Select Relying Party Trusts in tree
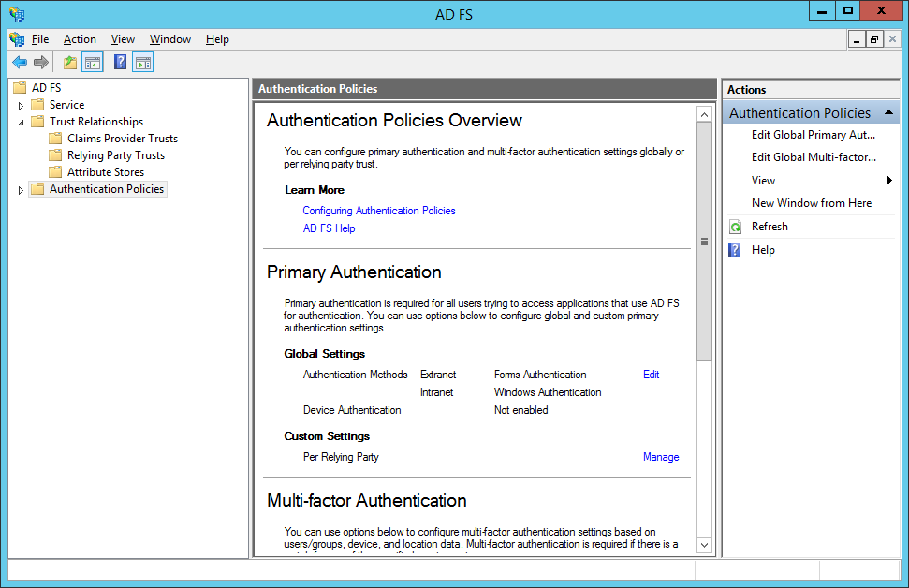 [x=115, y=155]
